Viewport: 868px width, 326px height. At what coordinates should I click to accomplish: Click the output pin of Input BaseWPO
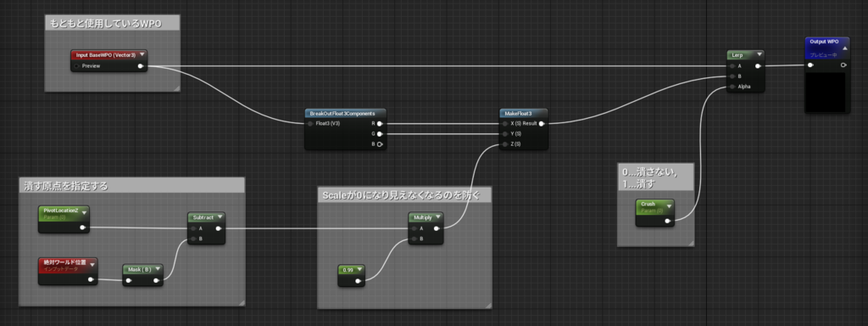142,66
